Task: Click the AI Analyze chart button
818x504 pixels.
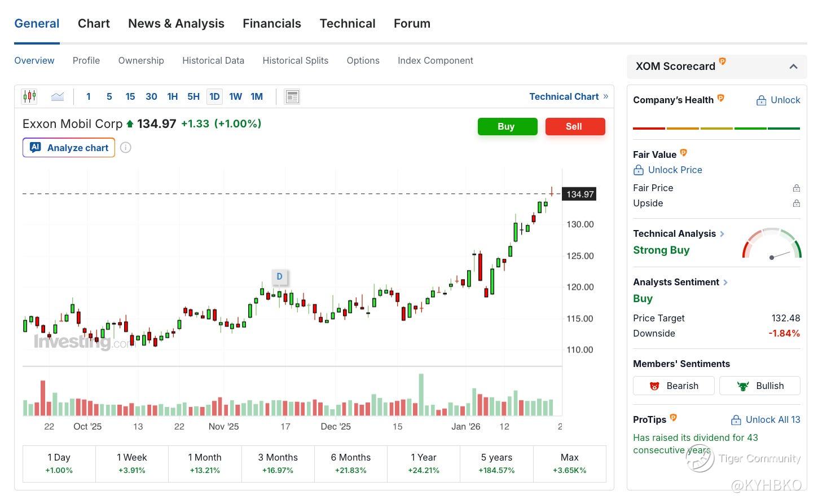Action: click(69, 148)
